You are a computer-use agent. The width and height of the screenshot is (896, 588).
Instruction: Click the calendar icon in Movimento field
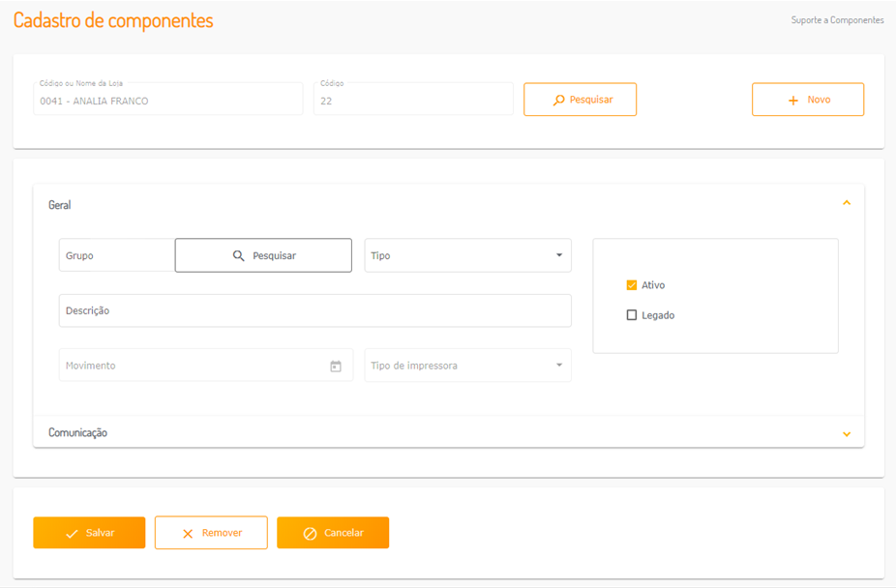pos(336,367)
